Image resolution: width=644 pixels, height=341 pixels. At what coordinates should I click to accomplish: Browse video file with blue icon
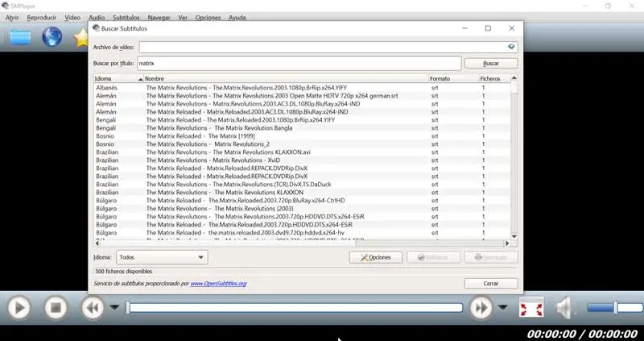click(511, 47)
